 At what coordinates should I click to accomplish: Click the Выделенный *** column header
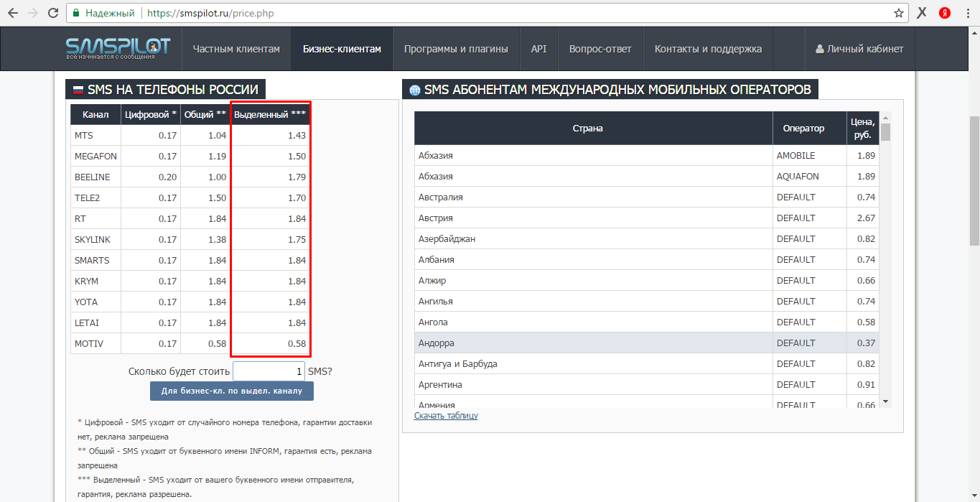[x=270, y=114]
